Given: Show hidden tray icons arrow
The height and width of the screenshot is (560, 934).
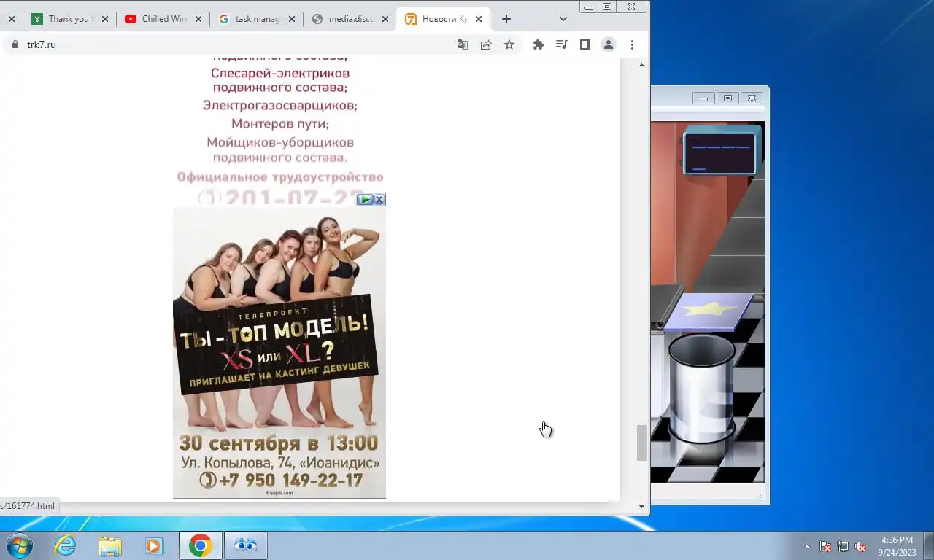Looking at the screenshot, I should (807, 546).
